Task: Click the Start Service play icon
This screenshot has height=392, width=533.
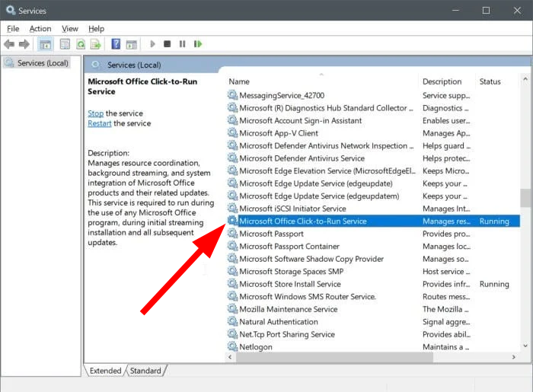Action: point(152,44)
